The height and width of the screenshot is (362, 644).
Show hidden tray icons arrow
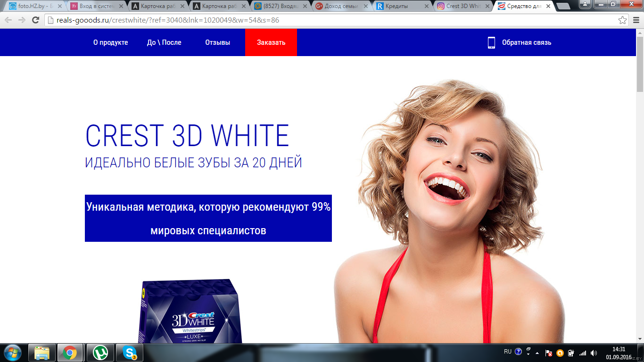[537, 353]
